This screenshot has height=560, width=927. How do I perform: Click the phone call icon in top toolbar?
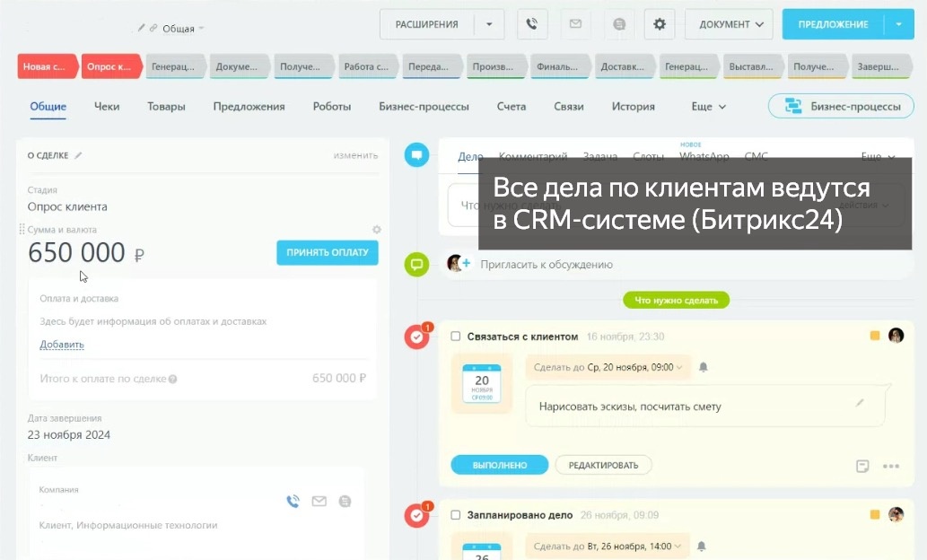(532, 24)
